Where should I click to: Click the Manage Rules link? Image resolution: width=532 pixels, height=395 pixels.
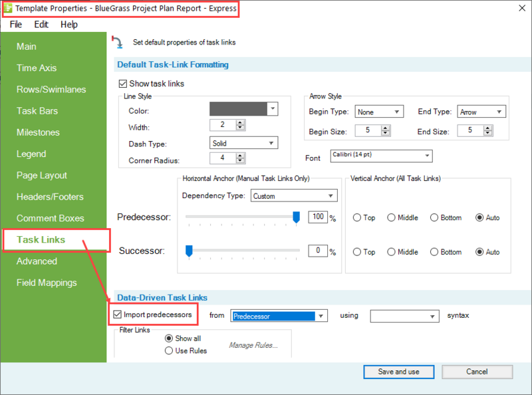click(253, 345)
